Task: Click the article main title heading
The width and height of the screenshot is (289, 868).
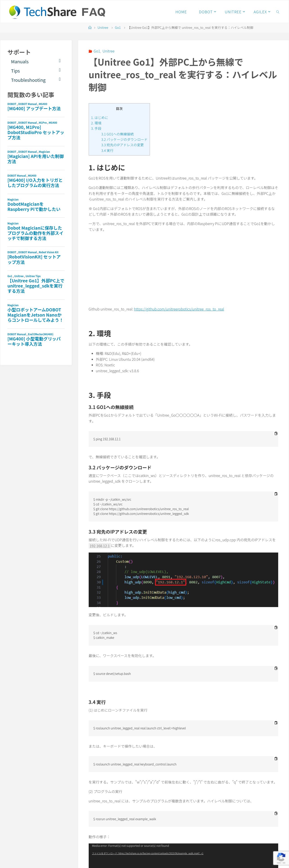Action: [x=183, y=75]
